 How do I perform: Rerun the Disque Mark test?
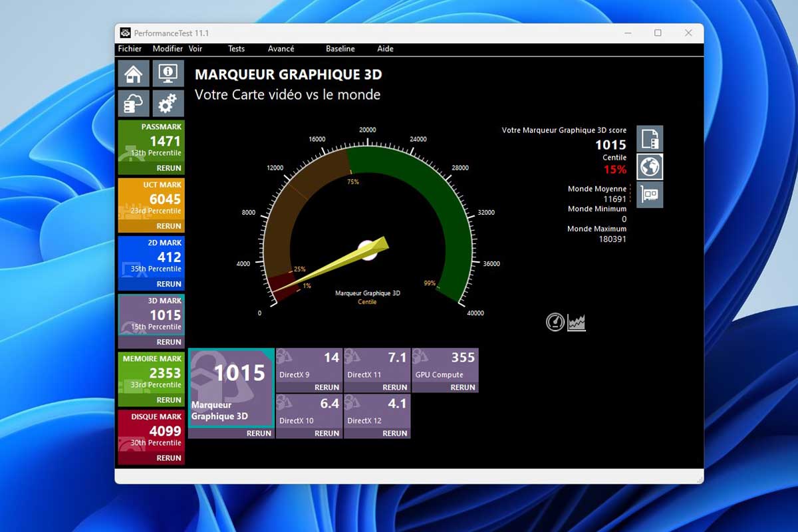[x=169, y=458]
